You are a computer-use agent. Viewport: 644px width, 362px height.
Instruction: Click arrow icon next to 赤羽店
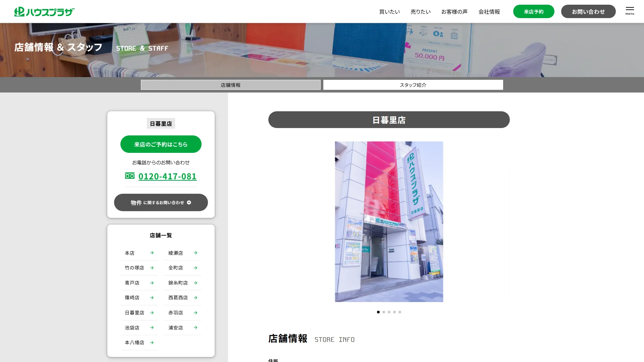pos(196,313)
